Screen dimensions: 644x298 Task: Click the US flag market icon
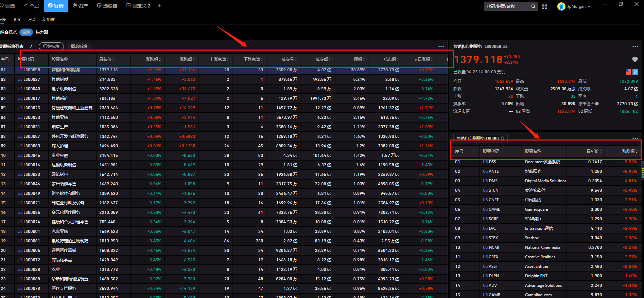coord(628,72)
